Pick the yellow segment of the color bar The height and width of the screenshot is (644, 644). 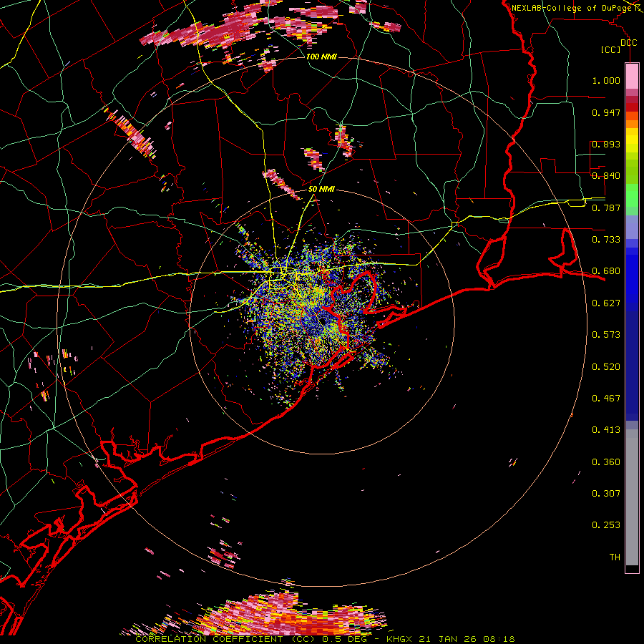point(632,142)
